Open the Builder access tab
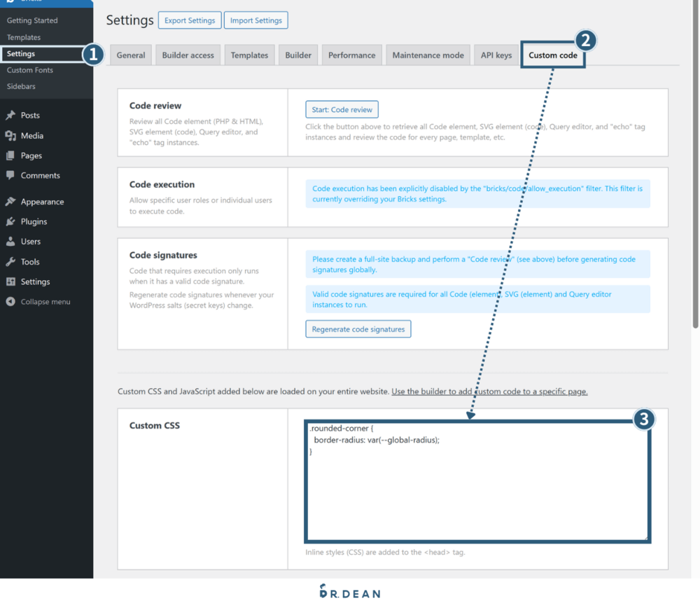 tap(188, 55)
